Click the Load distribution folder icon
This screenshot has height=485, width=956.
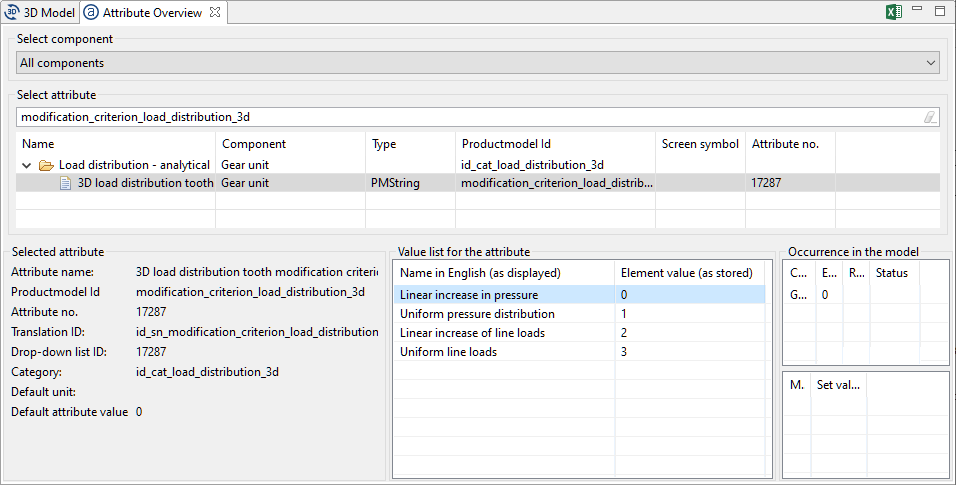point(46,165)
